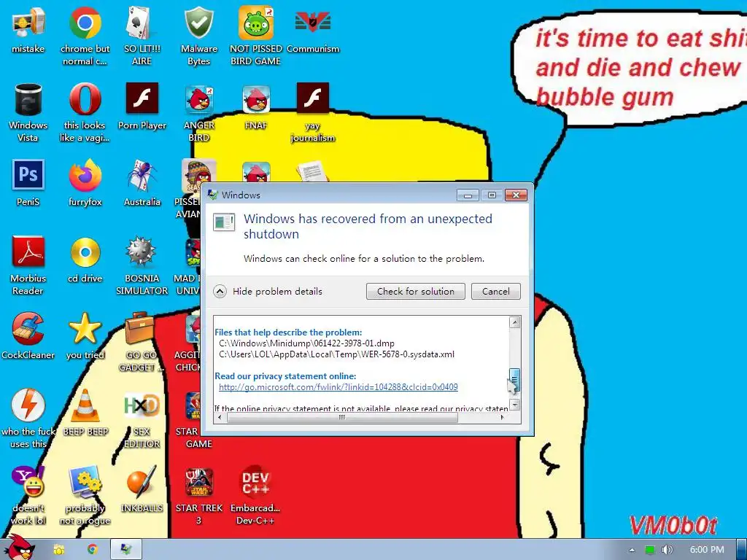This screenshot has width=747, height=560.
Task: Click 'Files that help describe the problem:' heading
Action: pyautogui.click(x=288, y=332)
